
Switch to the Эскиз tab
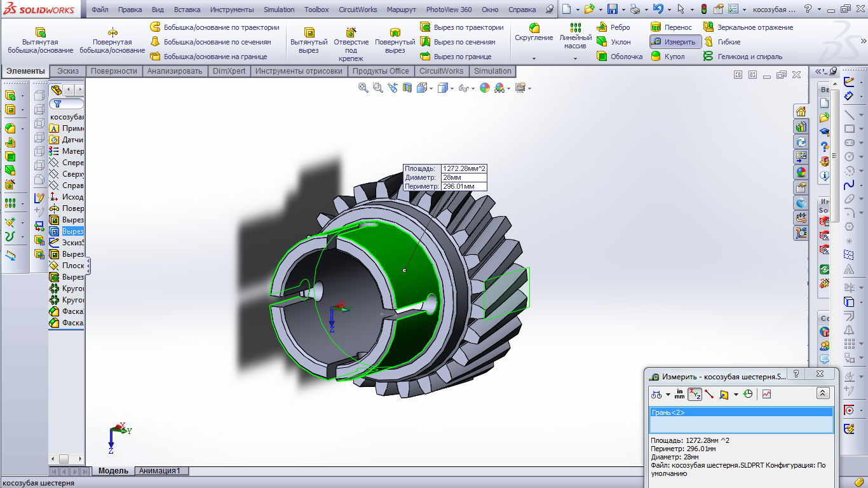point(68,71)
